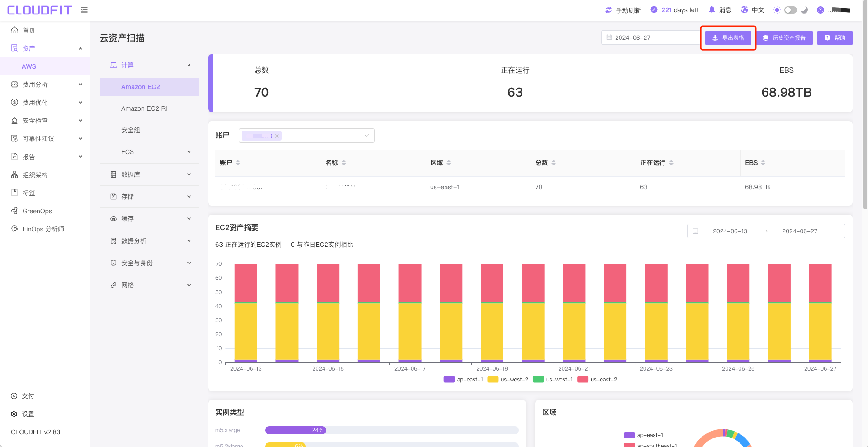Click the notification bell icon
This screenshot has width=868, height=447.
pyautogui.click(x=712, y=9)
